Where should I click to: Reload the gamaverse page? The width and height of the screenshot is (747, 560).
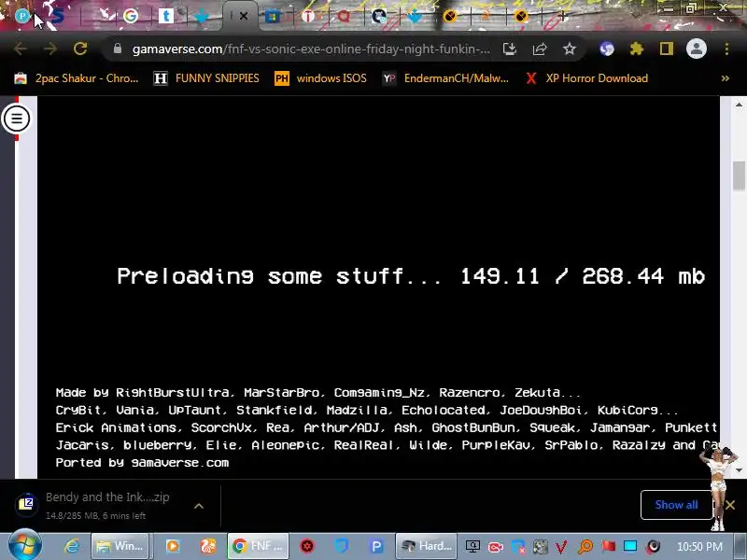[x=80, y=49]
